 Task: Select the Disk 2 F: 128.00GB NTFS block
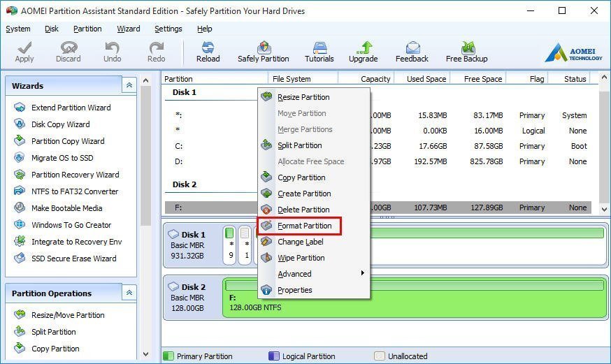[x=415, y=298]
